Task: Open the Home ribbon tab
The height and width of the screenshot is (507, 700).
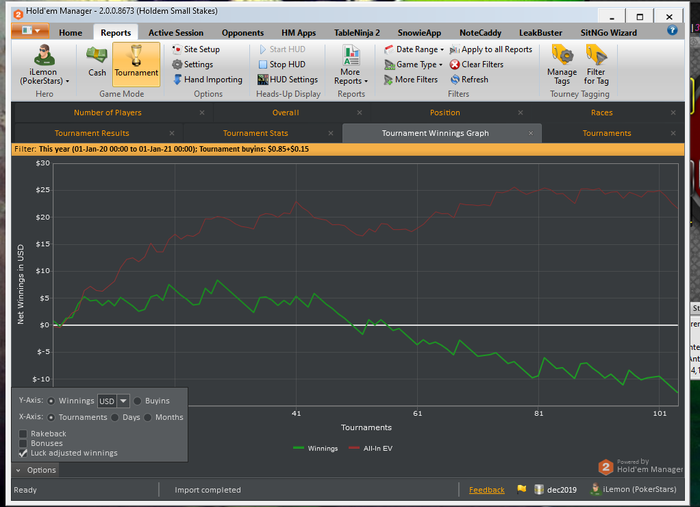Action: (x=71, y=33)
